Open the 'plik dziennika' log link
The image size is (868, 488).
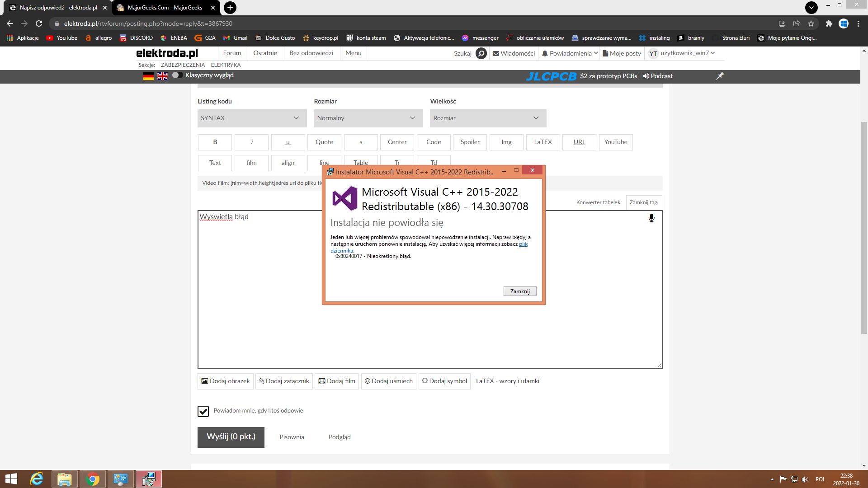pos(523,244)
